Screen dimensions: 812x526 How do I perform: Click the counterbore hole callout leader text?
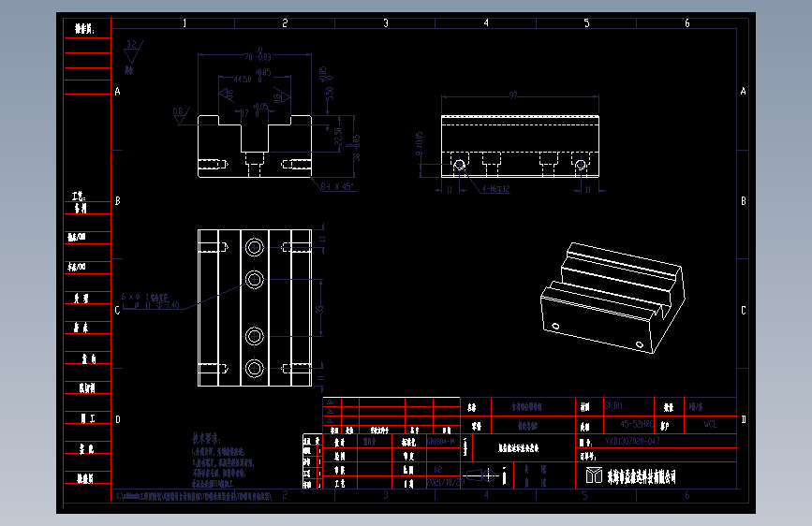tap(150, 300)
